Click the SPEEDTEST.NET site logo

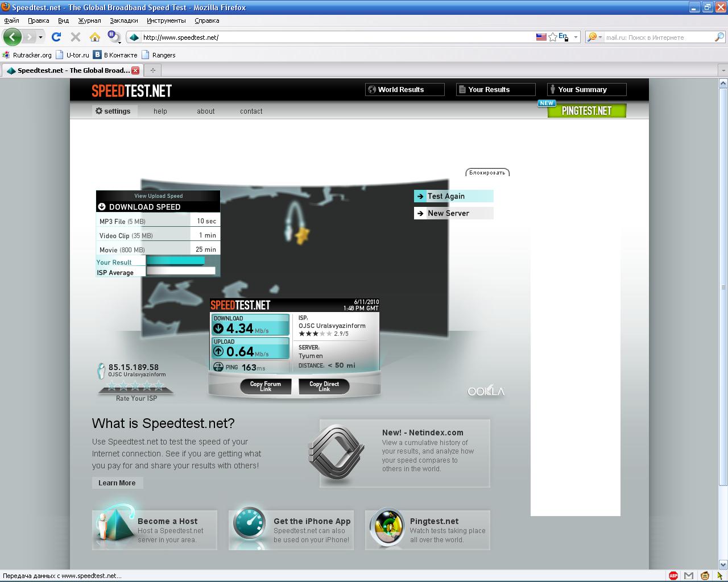131,90
